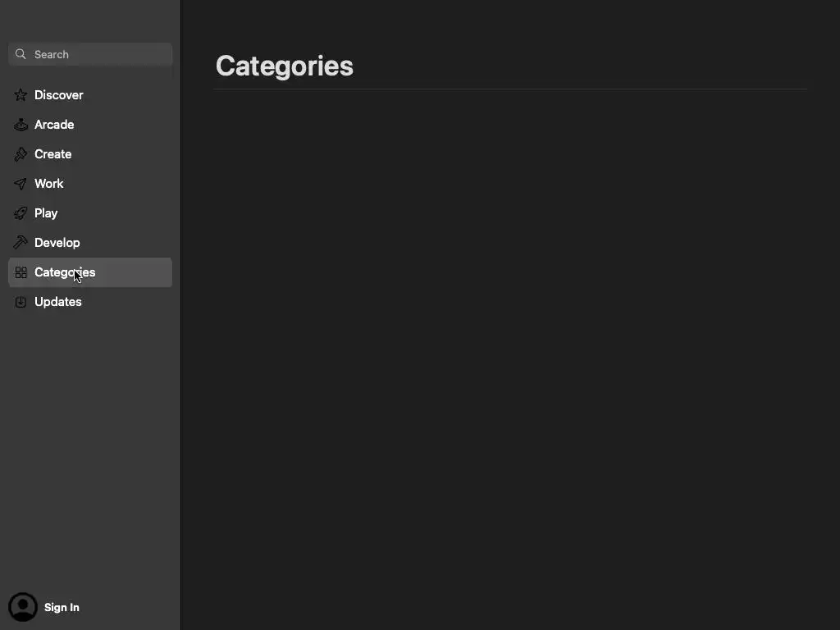This screenshot has height=630, width=840.
Task: Click the Create paintbrush icon
Action: (21, 154)
